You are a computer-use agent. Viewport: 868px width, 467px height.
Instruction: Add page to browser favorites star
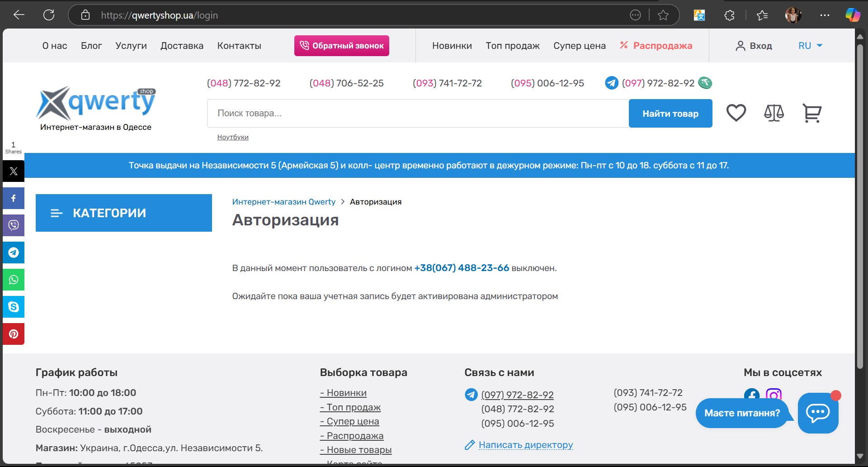663,15
